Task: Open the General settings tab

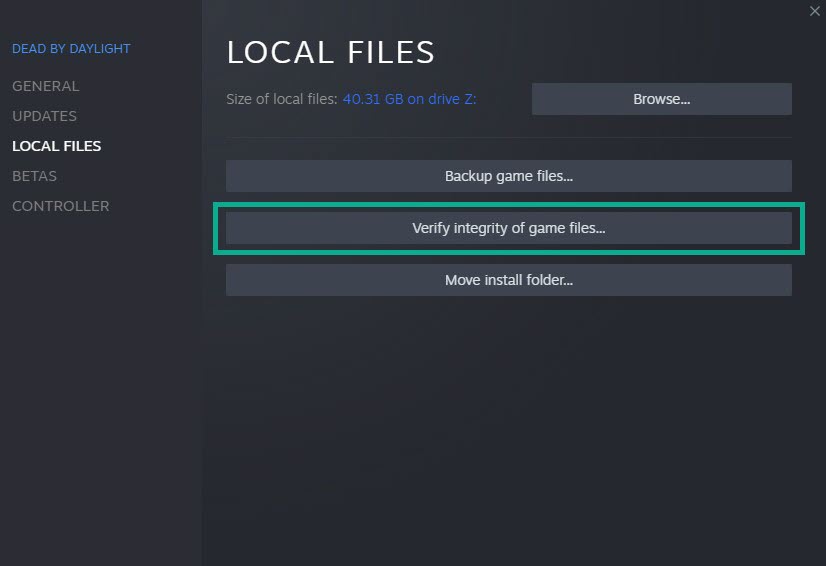Action: (x=46, y=86)
